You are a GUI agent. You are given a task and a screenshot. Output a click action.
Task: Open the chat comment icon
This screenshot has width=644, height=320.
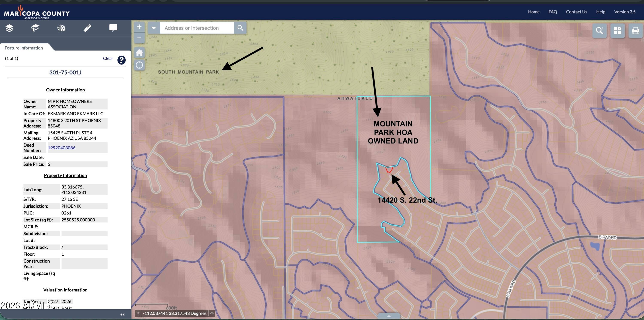113,28
